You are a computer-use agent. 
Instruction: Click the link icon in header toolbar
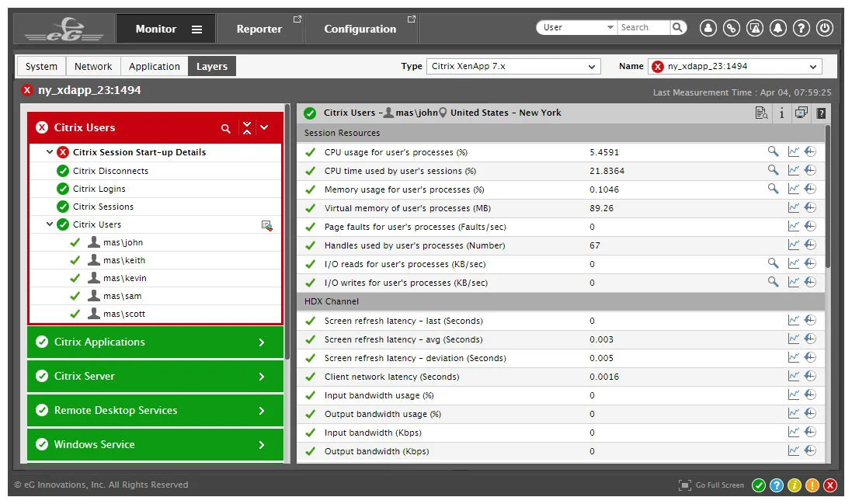pyautogui.click(x=731, y=28)
